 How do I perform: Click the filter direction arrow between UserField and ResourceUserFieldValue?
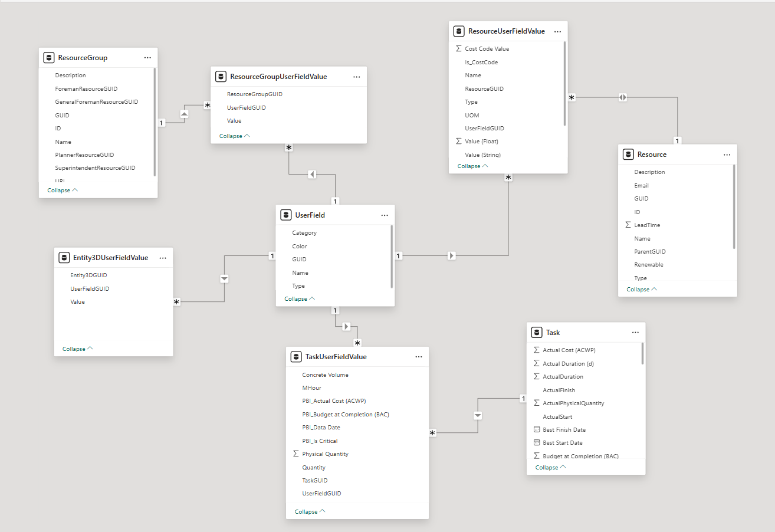tap(452, 256)
